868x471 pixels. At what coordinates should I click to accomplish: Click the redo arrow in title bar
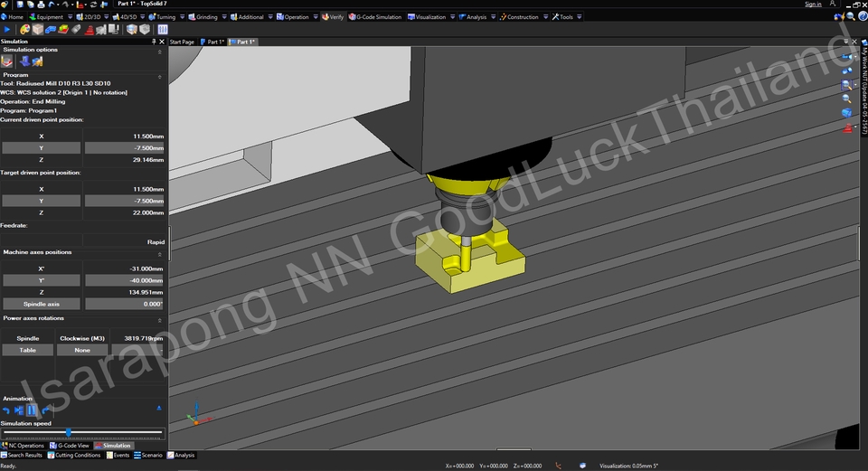tap(65, 4)
